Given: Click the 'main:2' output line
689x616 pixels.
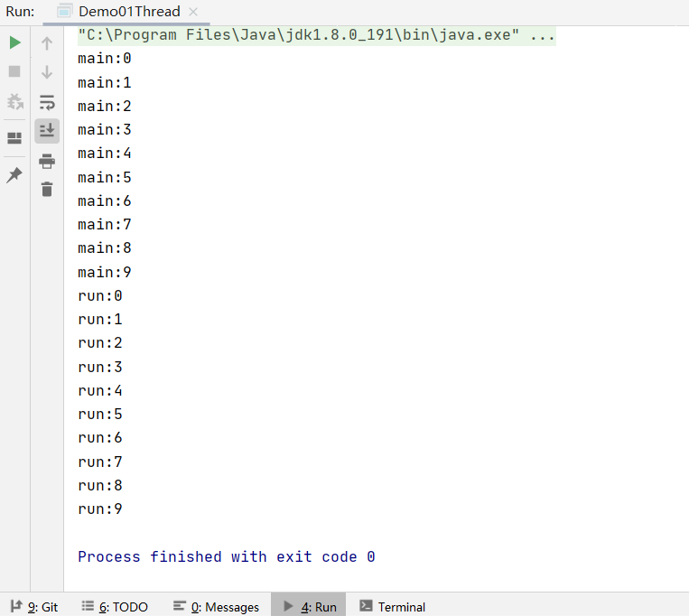Looking at the screenshot, I should coord(105,107).
